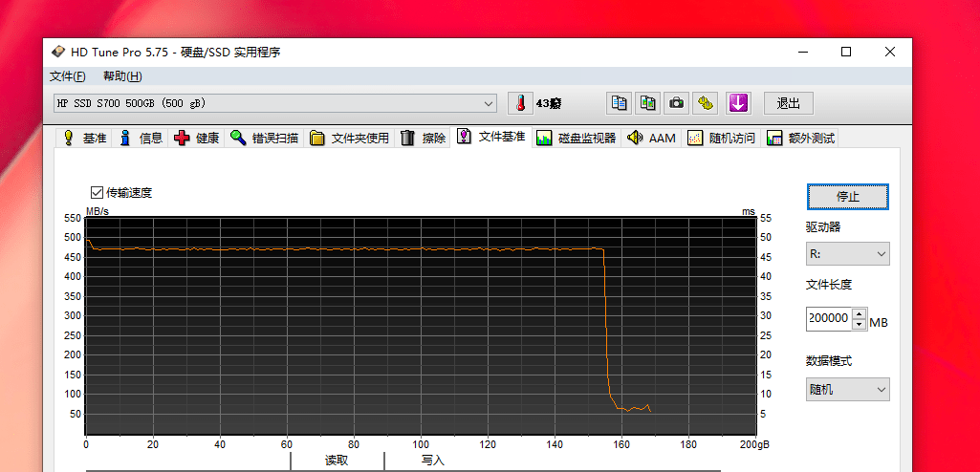This screenshot has height=472, width=980.
Task: Open the 帮助(H) menu
Action: coord(122,76)
